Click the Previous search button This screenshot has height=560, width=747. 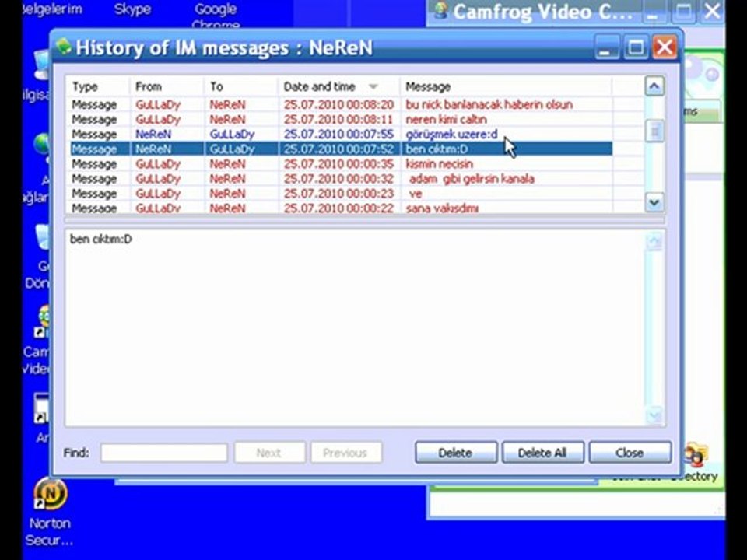click(x=345, y=453)
